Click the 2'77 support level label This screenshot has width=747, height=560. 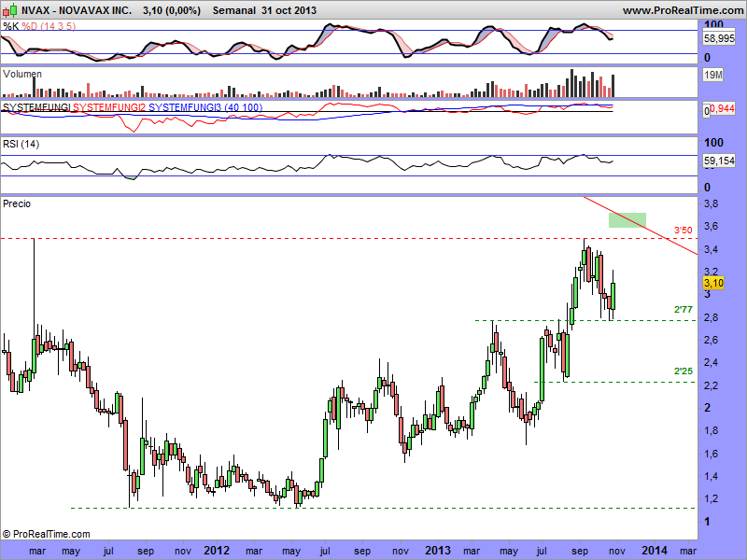point(684,310)
